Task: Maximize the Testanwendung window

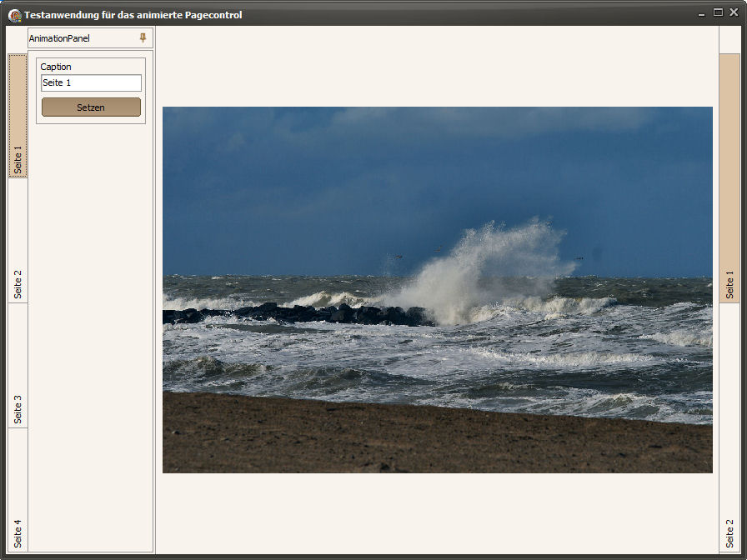Action: (x=718, y=12)
